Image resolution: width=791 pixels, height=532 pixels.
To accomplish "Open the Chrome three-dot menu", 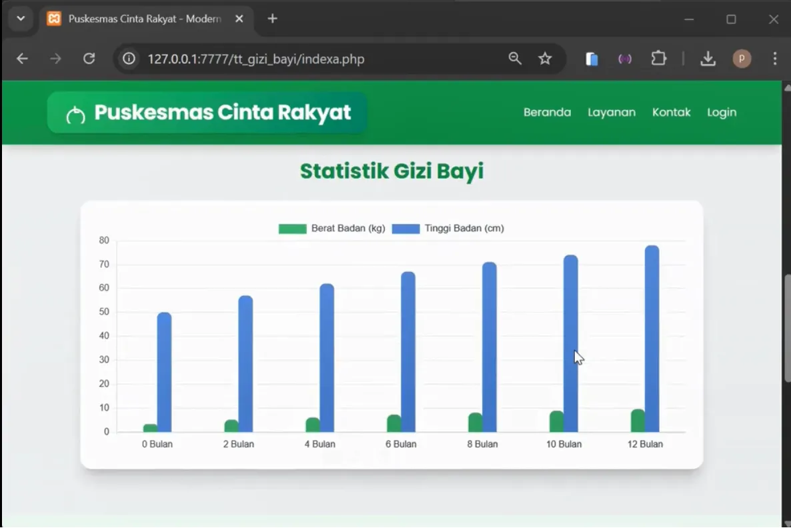I will (x=775, y=59).
